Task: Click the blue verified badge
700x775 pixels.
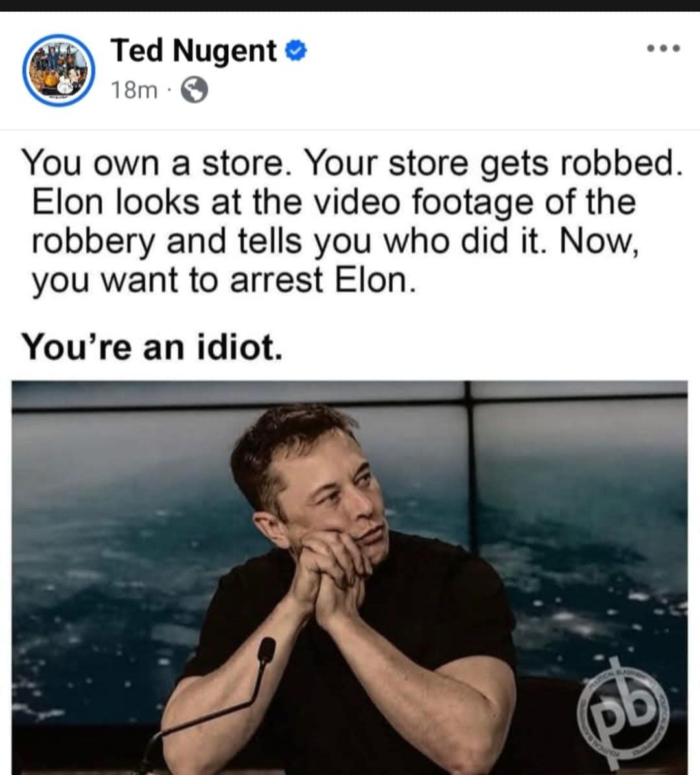Action: [296, 51]
